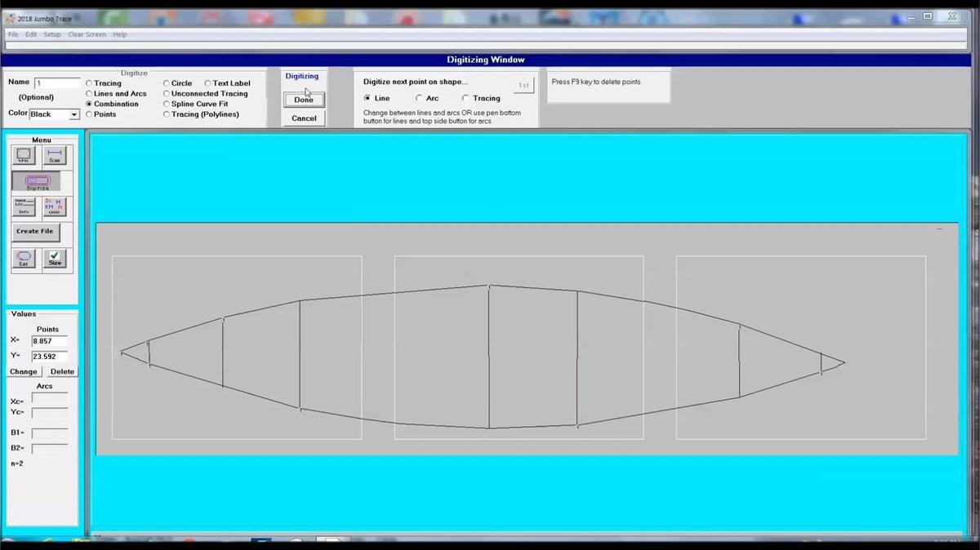This screenshot has width=980, height=550.
Task: Select the Combination digitize mode
Action: pyautogui.click(x=112, y=104)
